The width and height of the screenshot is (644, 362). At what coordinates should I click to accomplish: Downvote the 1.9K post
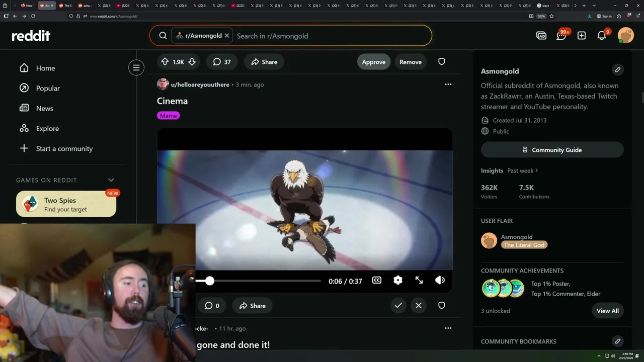pyautogui.click(x=192, y=62)
